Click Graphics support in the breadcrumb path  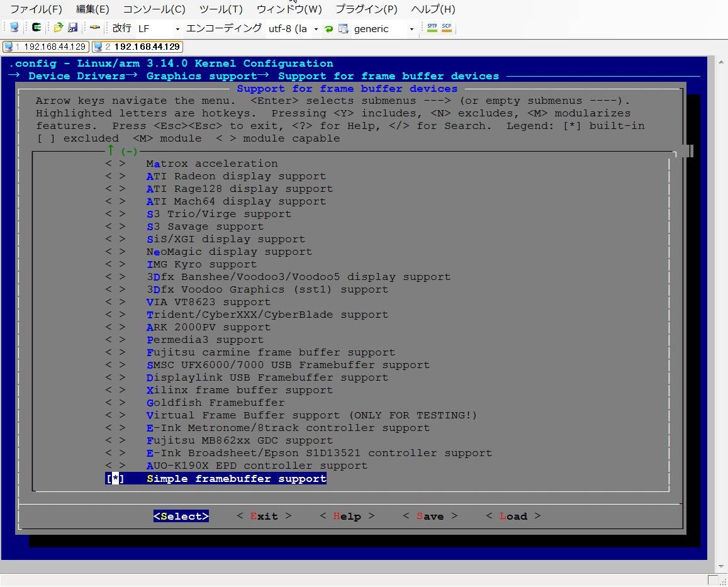pos(201,75)
